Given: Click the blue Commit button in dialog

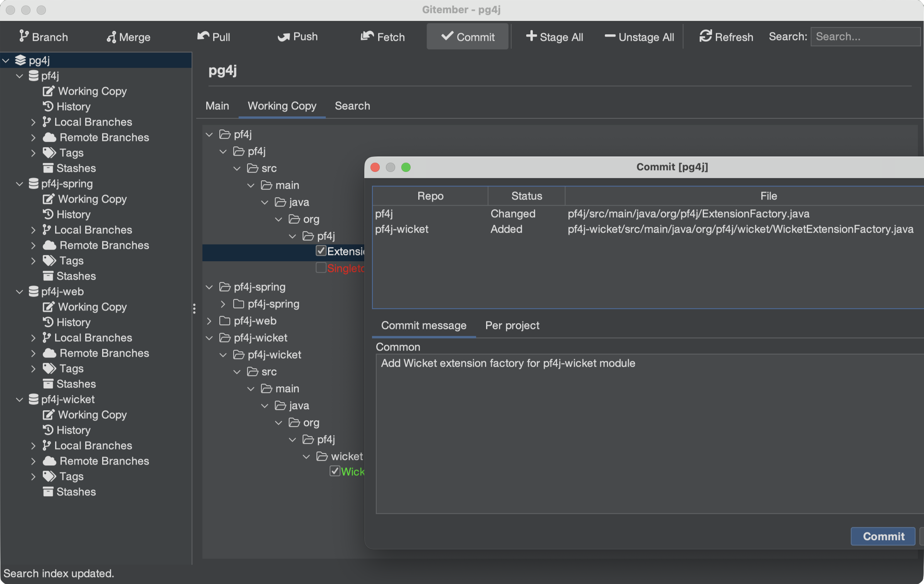Looking at the screenshot, I should [x=883, y=536].
